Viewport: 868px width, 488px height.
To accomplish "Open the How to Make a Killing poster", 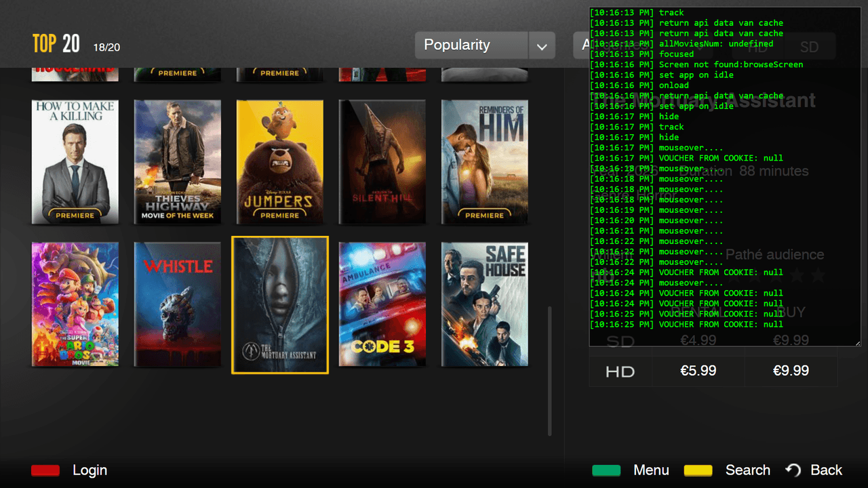I will point(75,162).
